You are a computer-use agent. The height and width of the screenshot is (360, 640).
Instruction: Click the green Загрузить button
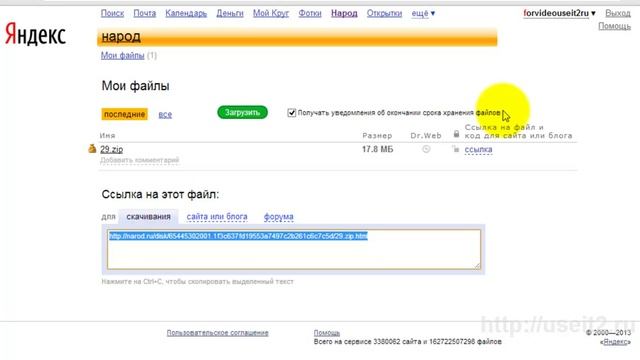[242, 112]
